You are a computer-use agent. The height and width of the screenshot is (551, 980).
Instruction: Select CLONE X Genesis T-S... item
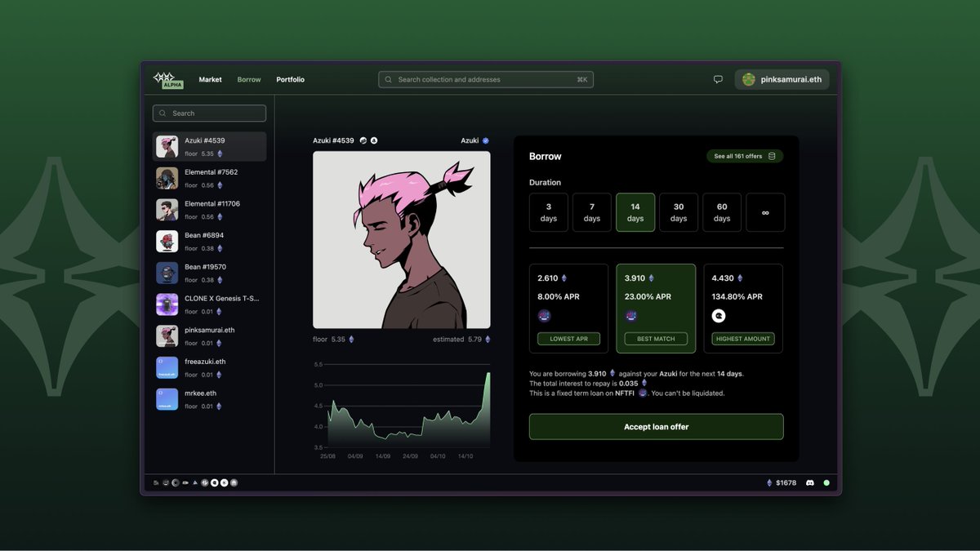[210, 304]
